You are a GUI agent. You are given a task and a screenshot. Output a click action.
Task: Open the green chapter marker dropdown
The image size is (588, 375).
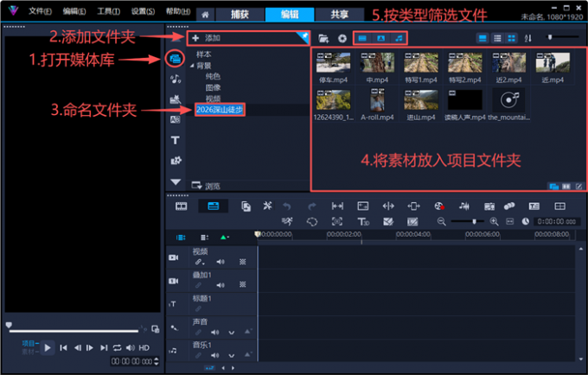tap(225, 237)
